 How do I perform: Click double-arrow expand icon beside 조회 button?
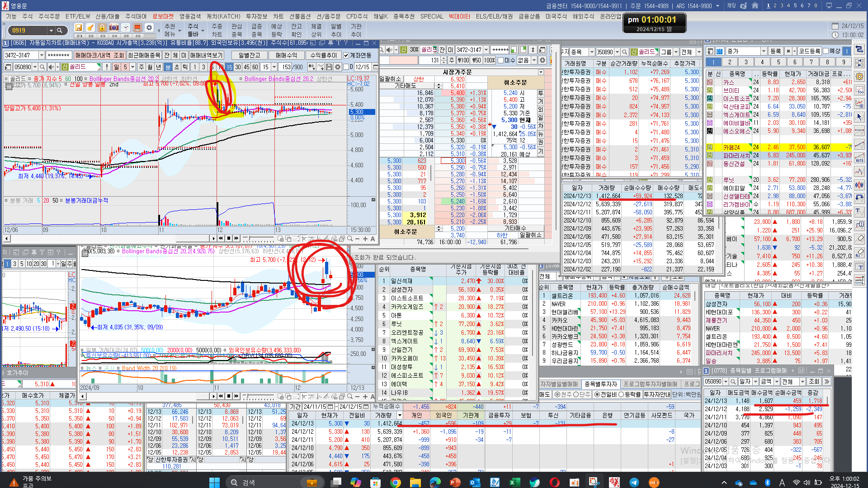click(827, 382)
